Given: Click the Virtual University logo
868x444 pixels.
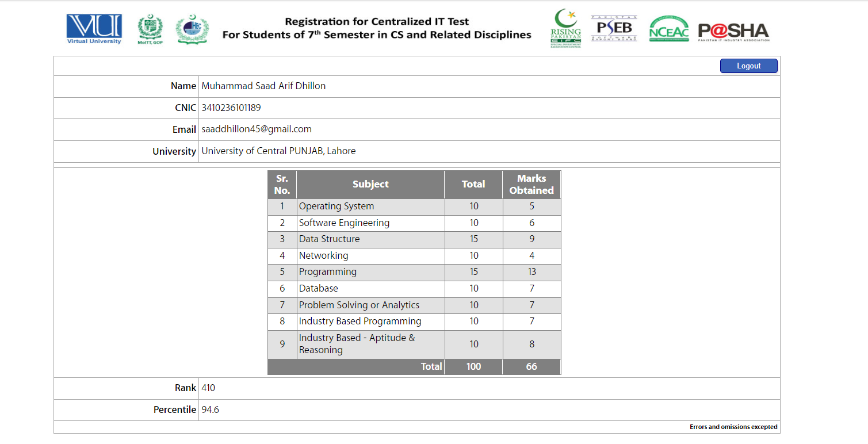Looking at the screenshot, I should (94, 29).
